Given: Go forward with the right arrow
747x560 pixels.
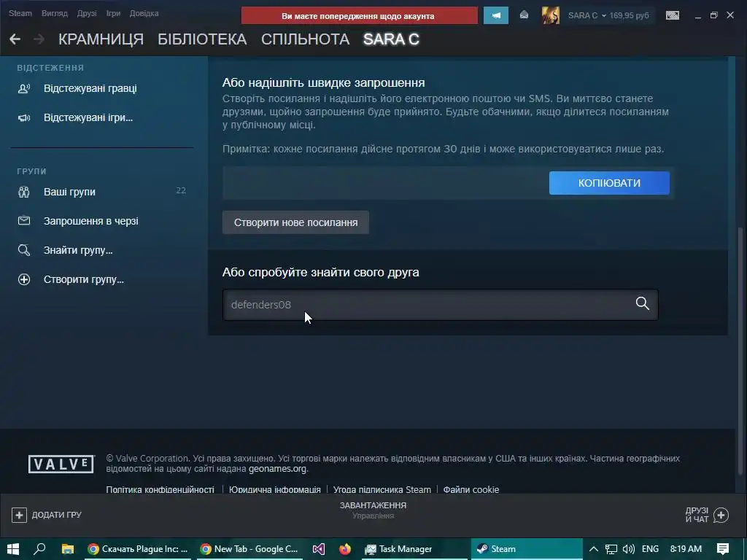Looking at the screenshot, I should 39,39.
